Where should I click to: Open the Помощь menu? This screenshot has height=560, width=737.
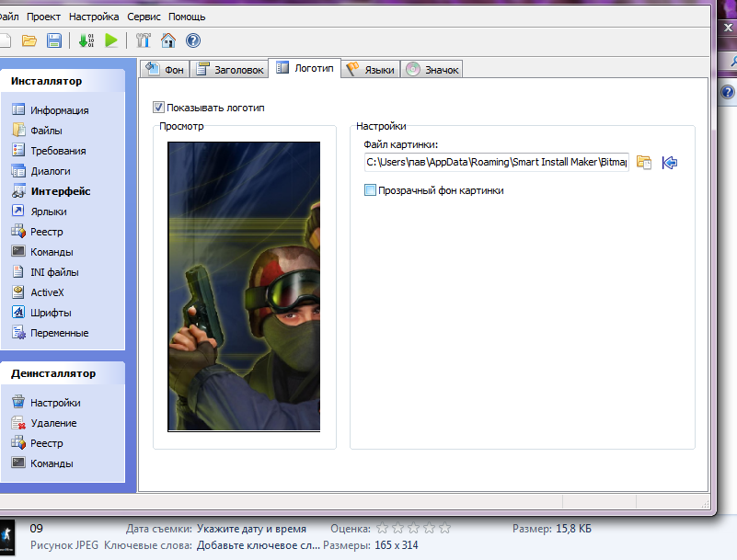pyautogui.click(x=187, y=17)
